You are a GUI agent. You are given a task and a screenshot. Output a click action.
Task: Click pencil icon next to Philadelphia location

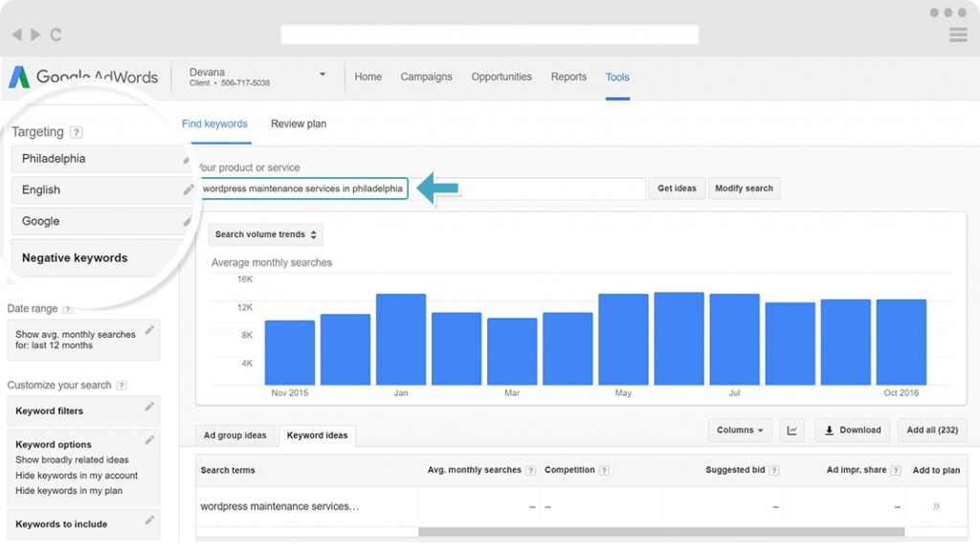188,159
